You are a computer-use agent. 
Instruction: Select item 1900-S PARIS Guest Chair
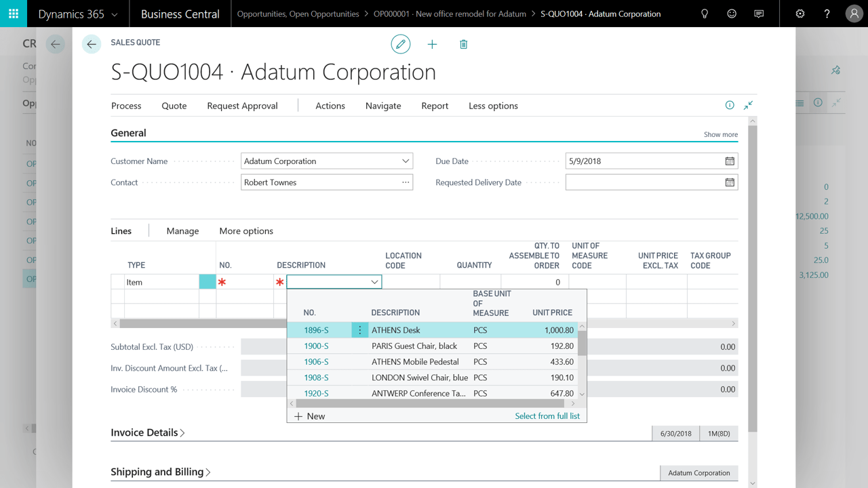pyautogui.click(x=433, y=346)
